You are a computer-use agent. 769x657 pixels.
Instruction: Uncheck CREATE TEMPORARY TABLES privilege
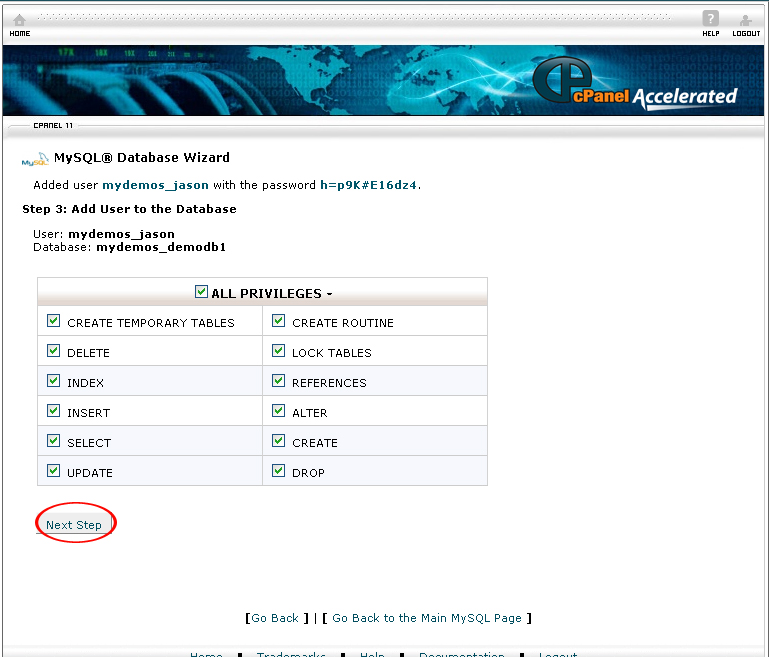[x=53, y=321]
